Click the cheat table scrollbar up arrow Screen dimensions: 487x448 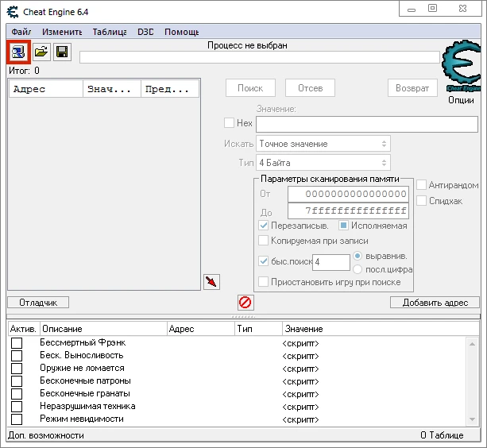[x=472, y=344]
